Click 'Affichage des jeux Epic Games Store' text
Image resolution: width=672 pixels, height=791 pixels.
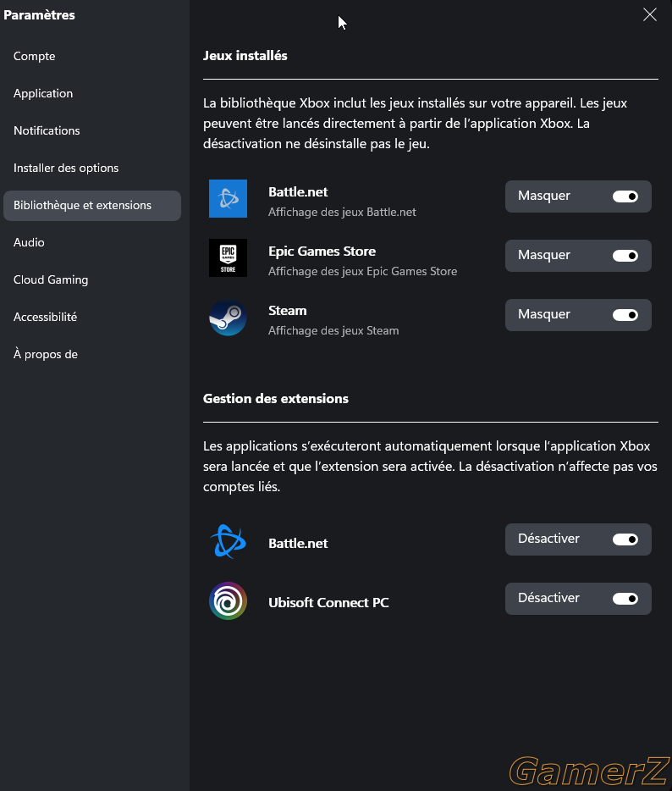pos(362,271)
